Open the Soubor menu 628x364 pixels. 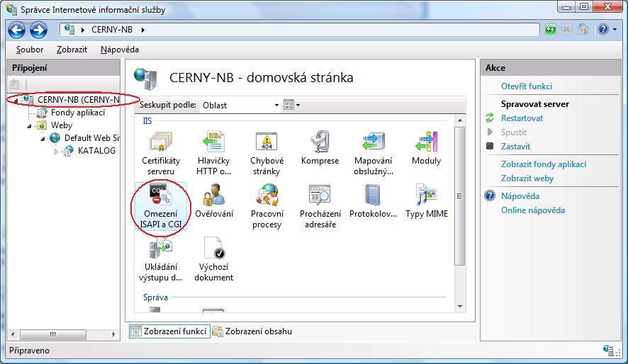coord(29,50)
